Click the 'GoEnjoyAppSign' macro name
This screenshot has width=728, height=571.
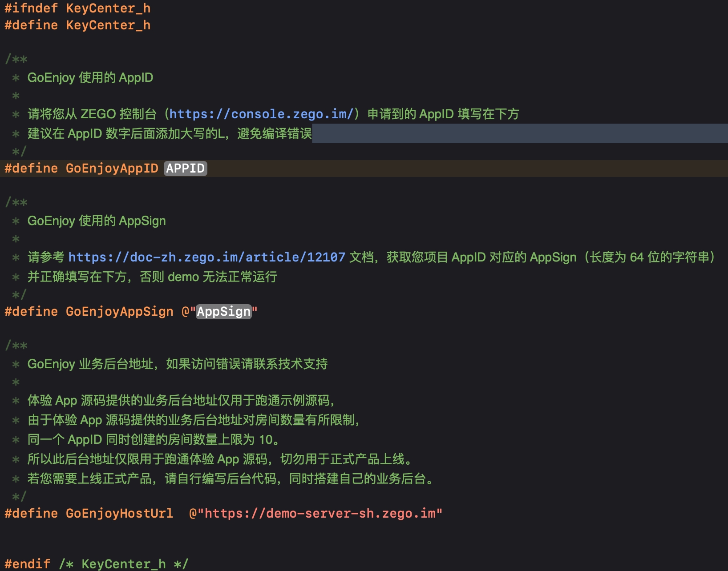coord(120,312)
